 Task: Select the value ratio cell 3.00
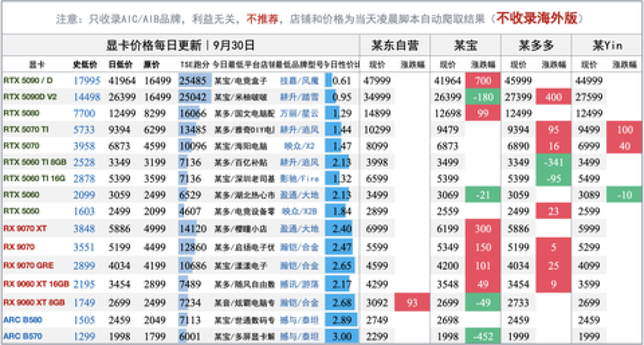(341, 335)
